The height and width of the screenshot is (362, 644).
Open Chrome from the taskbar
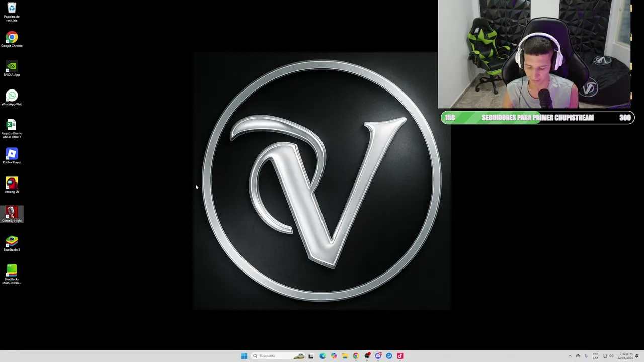[x=356, y=356]
